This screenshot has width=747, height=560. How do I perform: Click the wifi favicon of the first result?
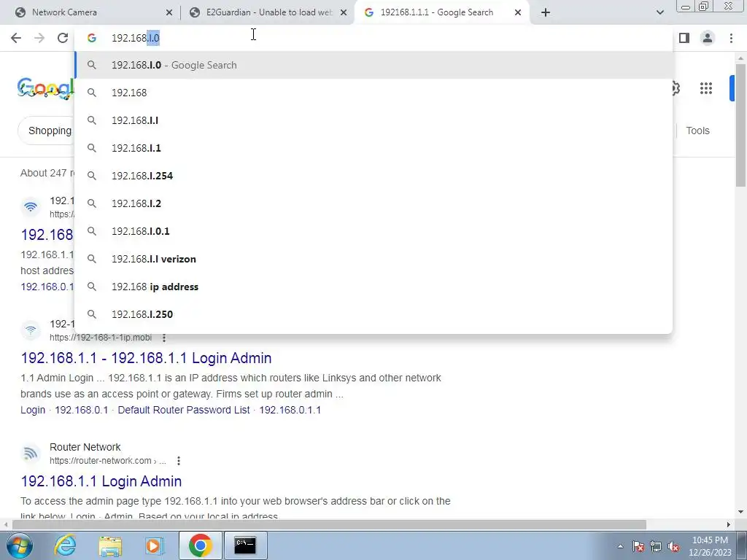pyautogui.click(x=31, y=206)
